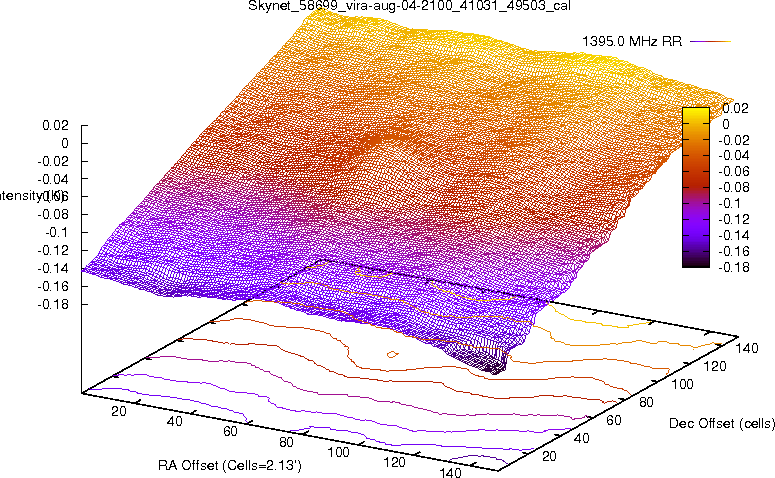
Task: Click the "20" tick on the Dec Offset axis
Action: click(x=550, y=456)
